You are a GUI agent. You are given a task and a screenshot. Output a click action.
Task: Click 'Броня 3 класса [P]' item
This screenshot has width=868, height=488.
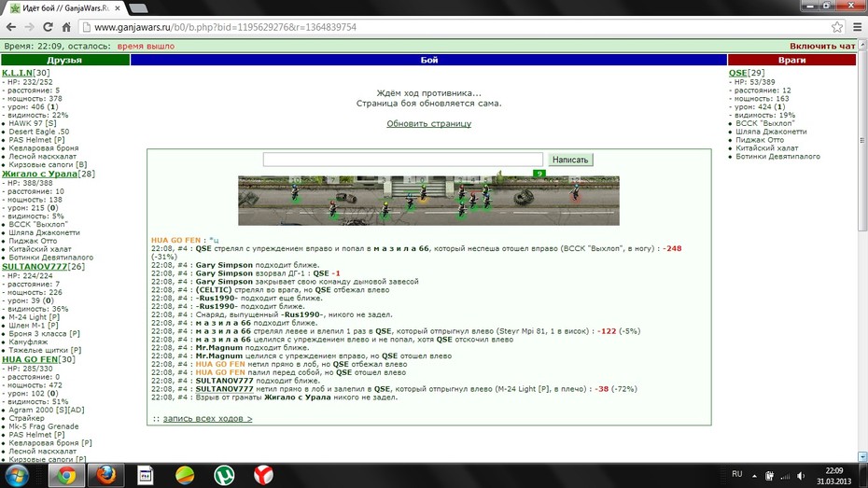click(44, 334)
